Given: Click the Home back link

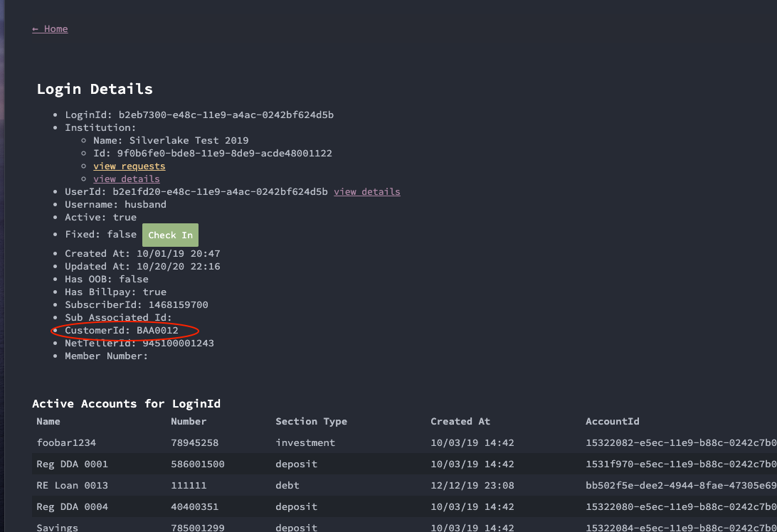Looking at the screenshot, I should 50,29.
